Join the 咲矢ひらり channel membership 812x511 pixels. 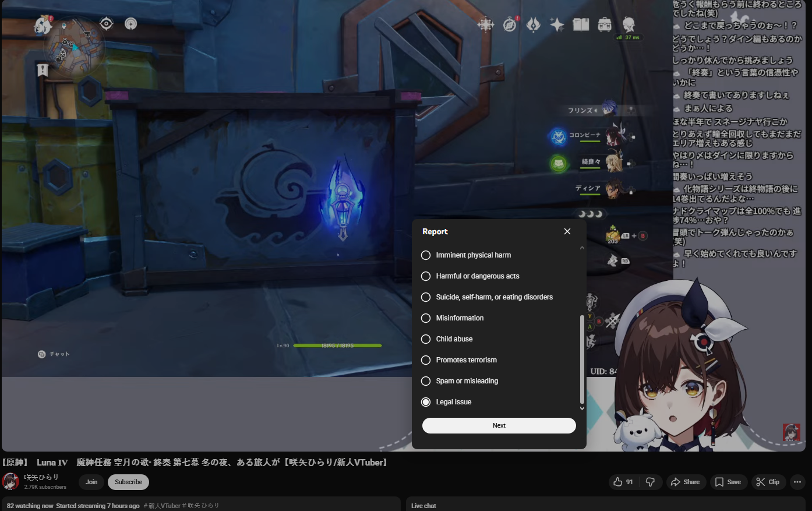point(91,482)
